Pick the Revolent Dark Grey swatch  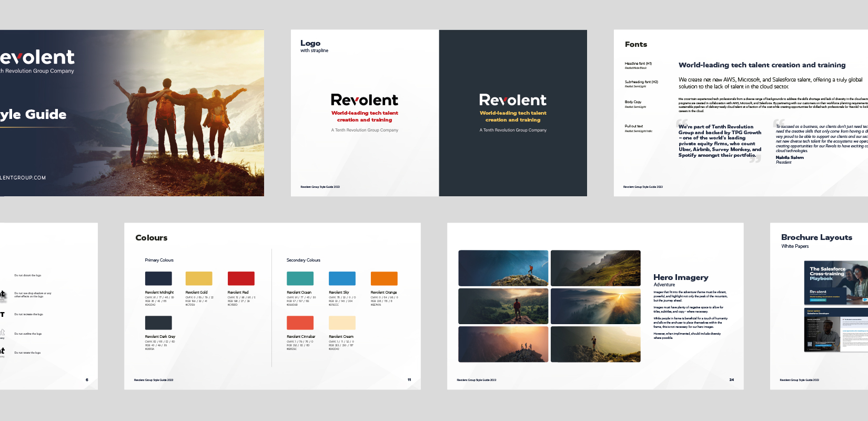[158, 323]
